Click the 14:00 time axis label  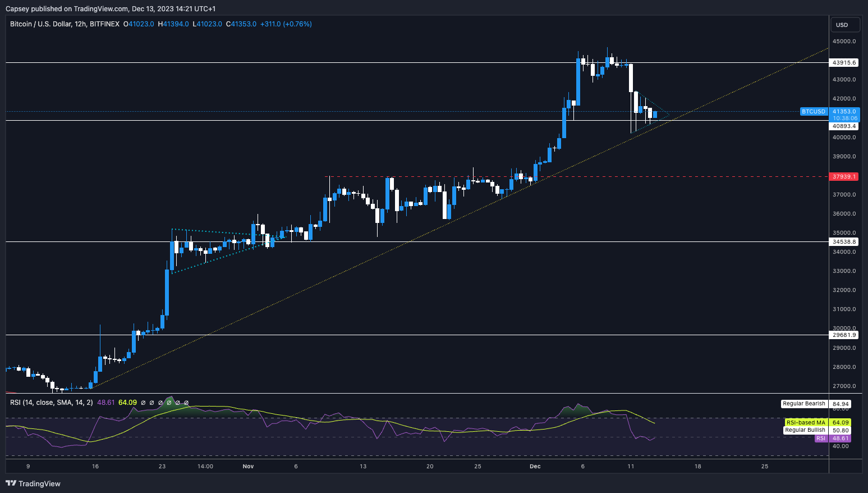point(205,467)
